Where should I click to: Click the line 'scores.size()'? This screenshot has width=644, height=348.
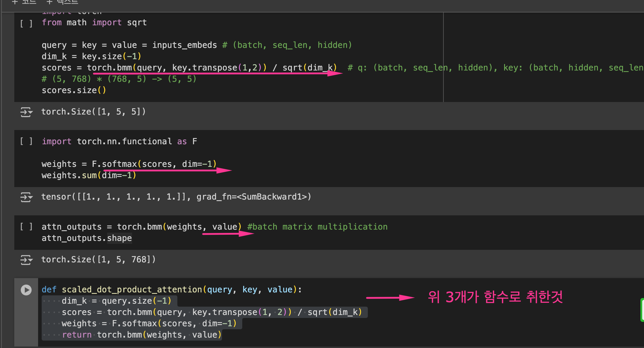tap(74, 90)
